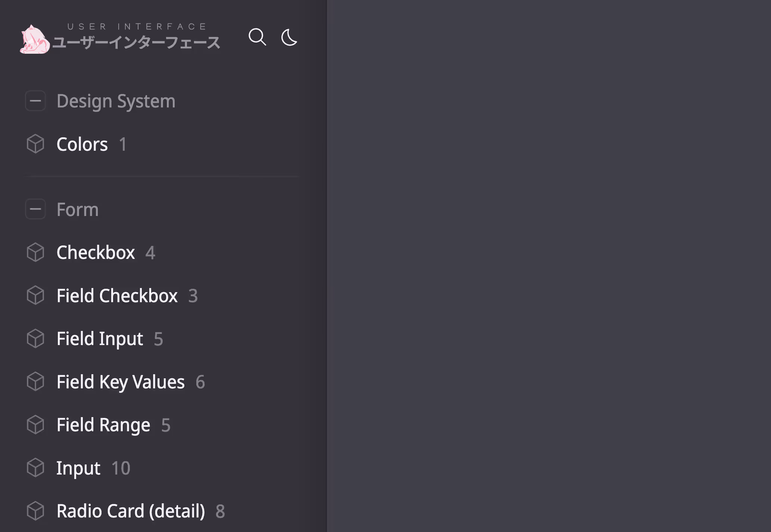The width and height of the screenshot is (771, 532).
Task: Select the Input story entry
Action: tap(78, 468)
